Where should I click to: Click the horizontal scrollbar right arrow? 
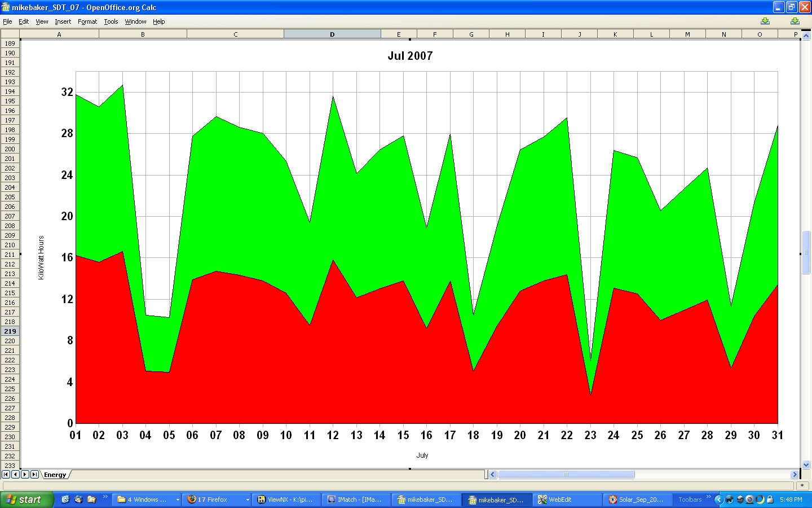(x=795, y=475)
